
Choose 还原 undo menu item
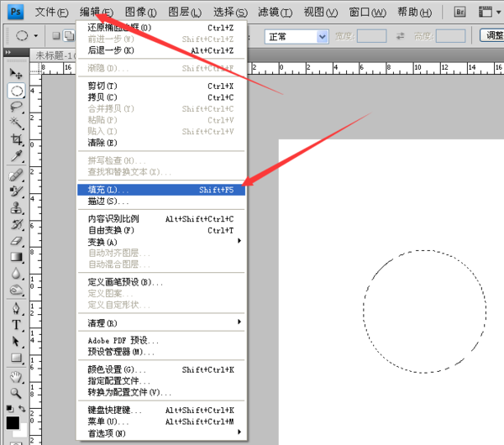(161, 28)
